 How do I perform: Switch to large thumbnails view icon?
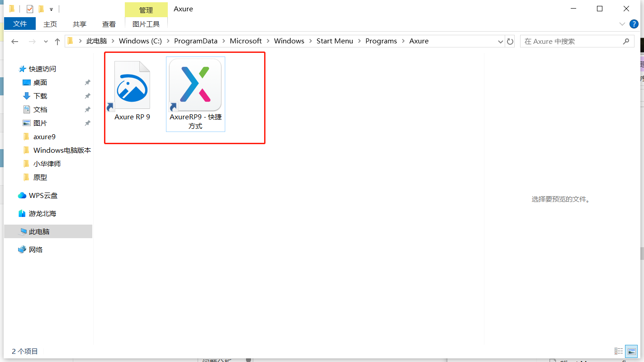click(631, 351)
